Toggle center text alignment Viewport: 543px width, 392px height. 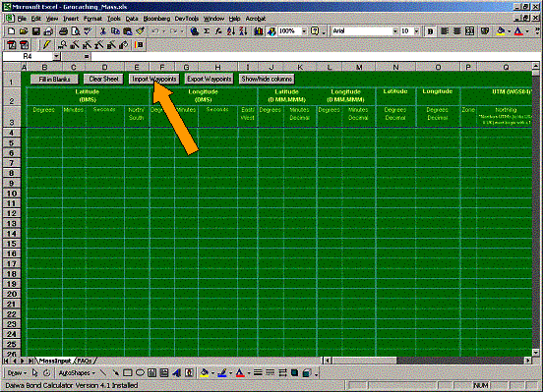tap(457, 31)
